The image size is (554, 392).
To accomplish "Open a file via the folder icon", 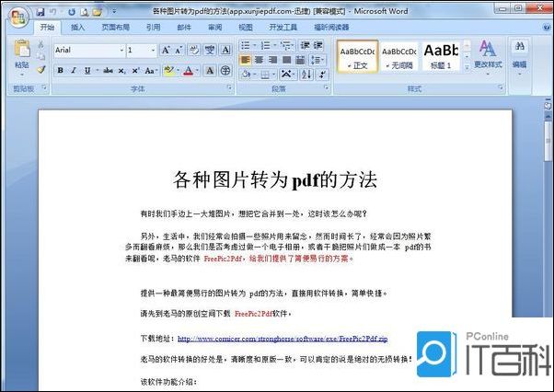I will pyautogui.click(x=97, y=12).
